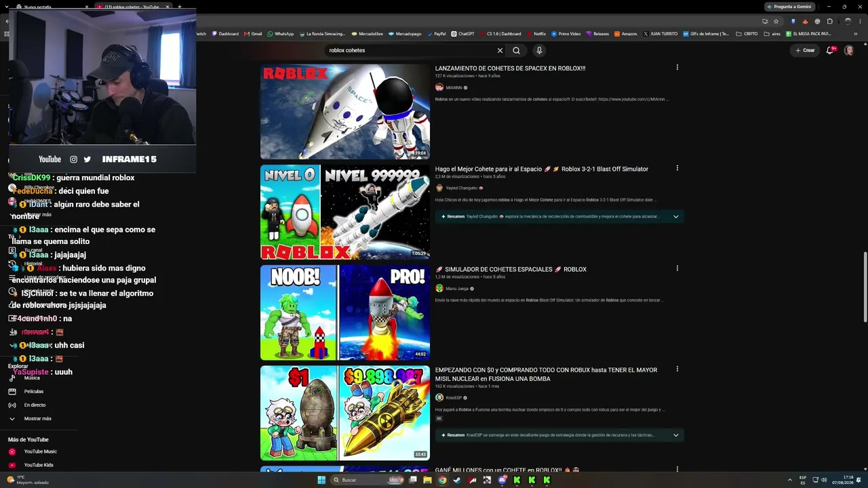Open the Mercadolibre bookmark
This screenshot has width=868, height=488.
click(368, 34)
